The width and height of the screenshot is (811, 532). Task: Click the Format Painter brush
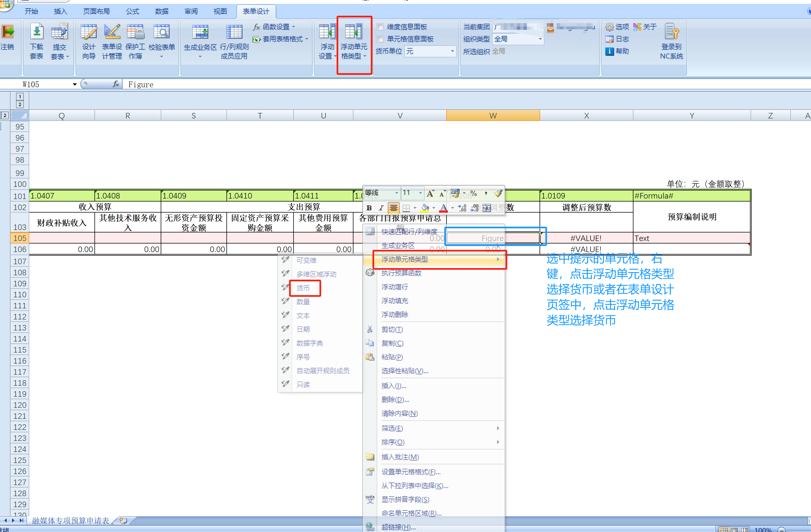click(498, 194)
